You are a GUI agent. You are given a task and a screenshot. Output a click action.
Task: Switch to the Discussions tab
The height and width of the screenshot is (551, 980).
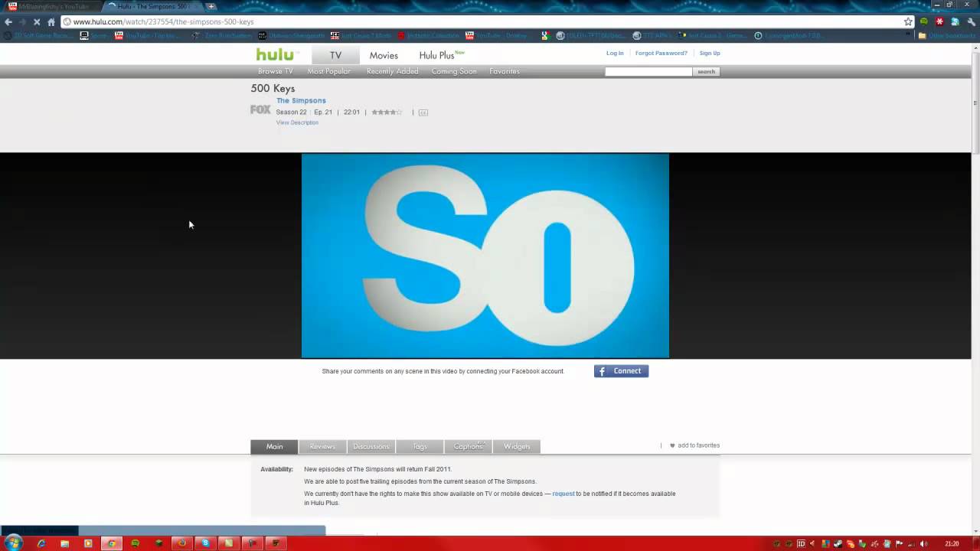(x=371, y=446)
